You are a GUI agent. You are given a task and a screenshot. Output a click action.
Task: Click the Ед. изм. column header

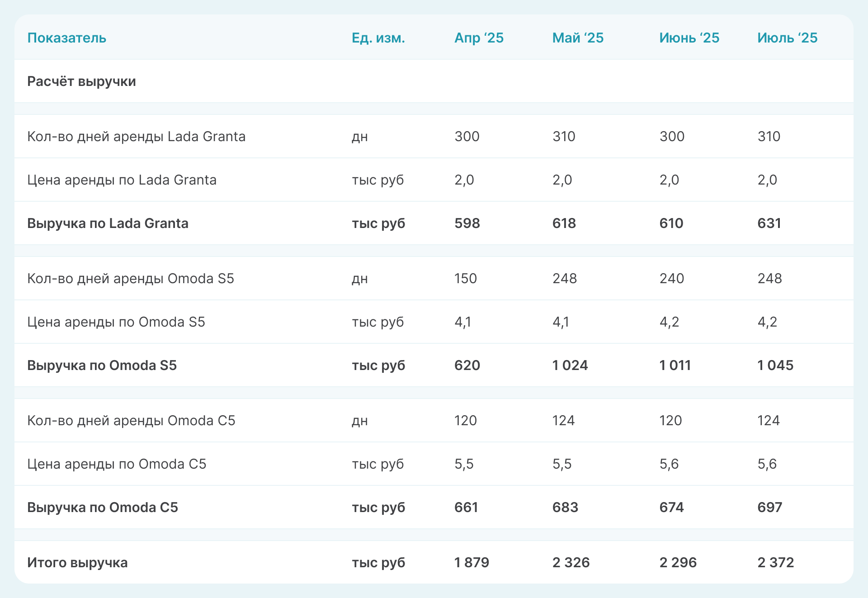coord(378,38)
